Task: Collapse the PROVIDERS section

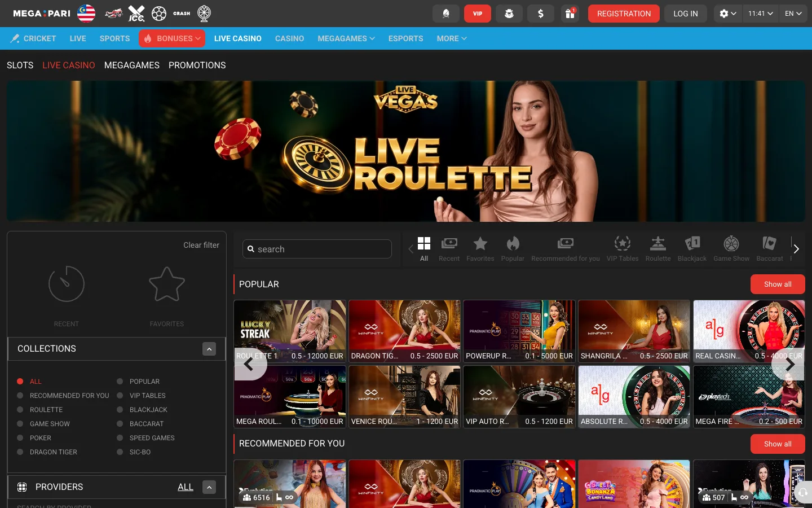Action: pos(209,487)
